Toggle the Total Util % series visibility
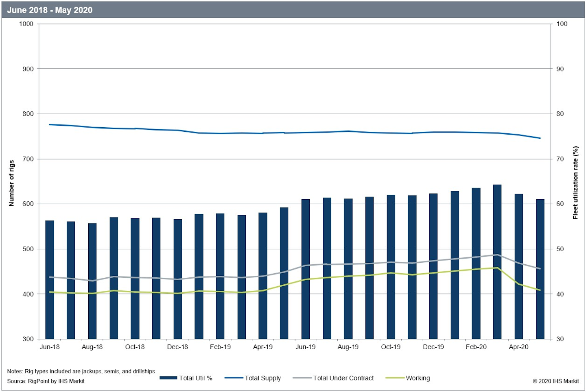The height and width of the screenshot is (392, 586). point(195,378)
